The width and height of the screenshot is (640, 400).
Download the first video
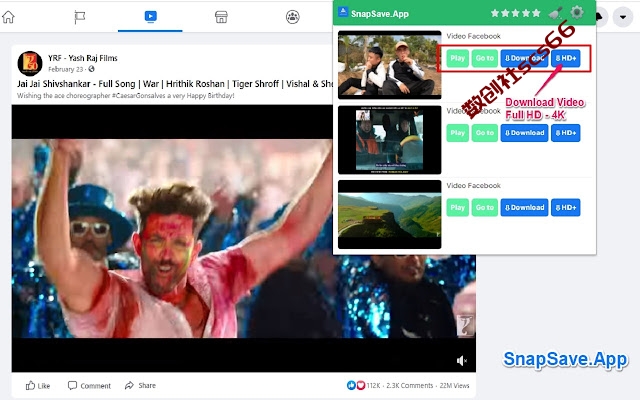pos(524,58)
